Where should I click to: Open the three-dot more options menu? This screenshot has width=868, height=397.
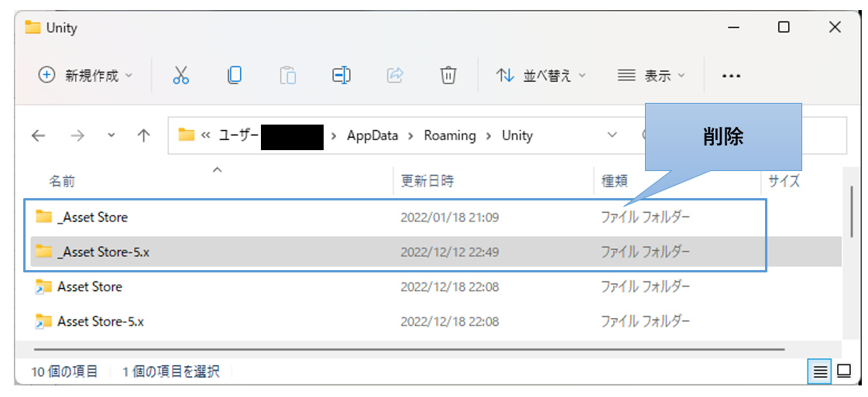[731, 76]
